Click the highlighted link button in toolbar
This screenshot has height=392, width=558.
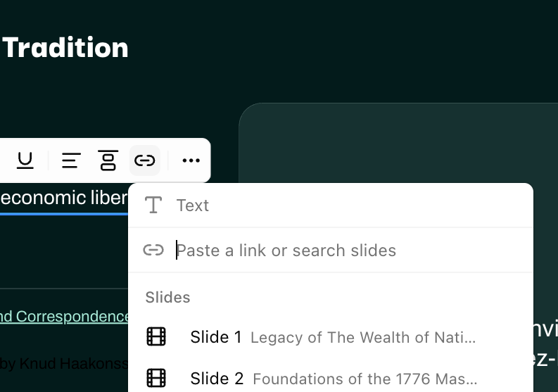click(144, 160)
